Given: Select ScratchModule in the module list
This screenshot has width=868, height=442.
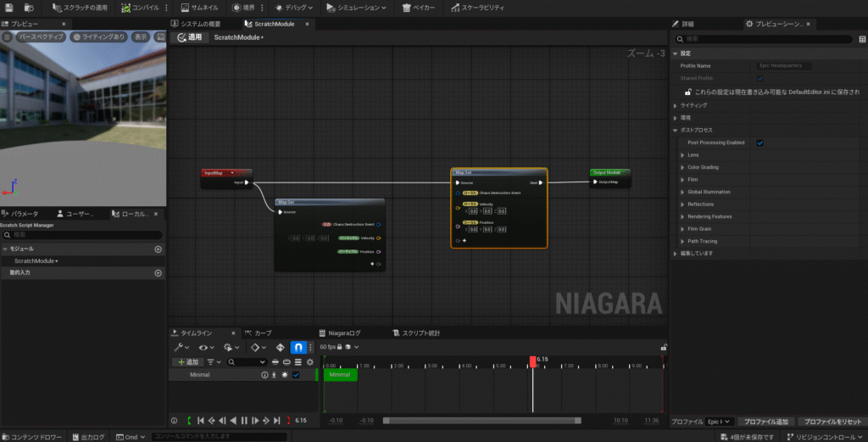Looking at the screenshot, I should click(36, 261).
